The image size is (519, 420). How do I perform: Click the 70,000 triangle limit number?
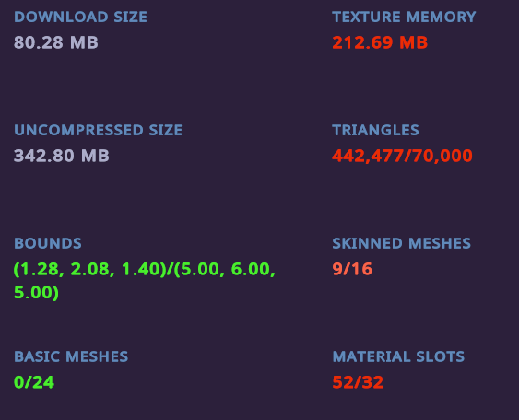click(442, 156)
